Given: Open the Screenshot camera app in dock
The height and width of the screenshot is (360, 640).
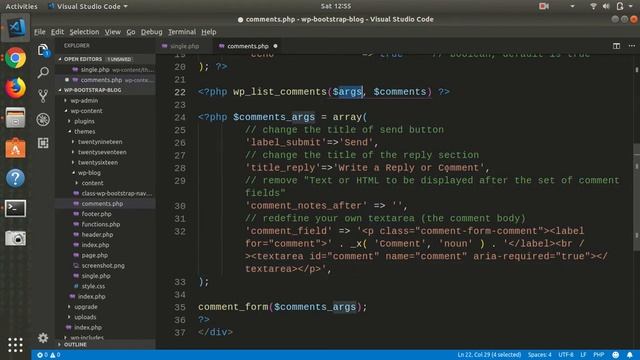Looking at the screenshot, I should [x=16, y=238].
